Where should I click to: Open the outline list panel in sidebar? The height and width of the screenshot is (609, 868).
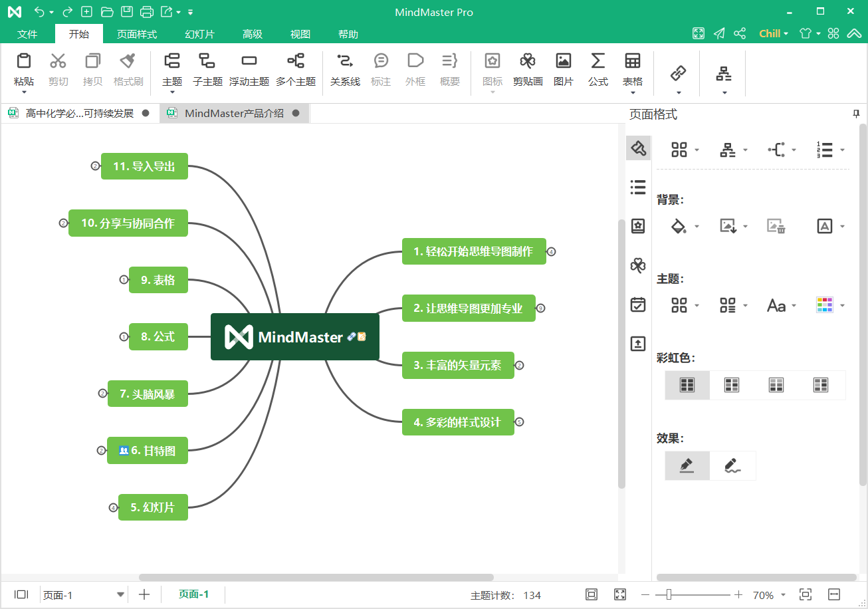coord(638,187)
